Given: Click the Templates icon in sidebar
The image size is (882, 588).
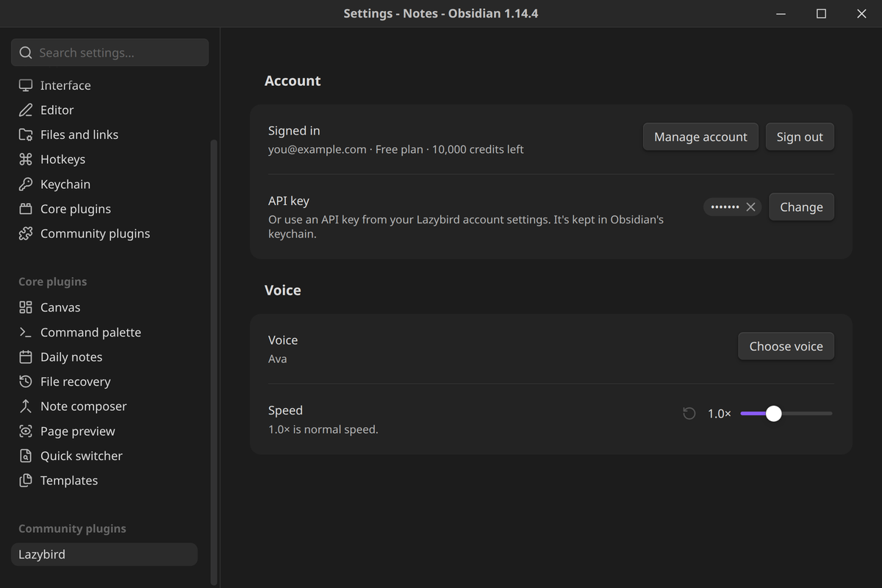Looking at the screenshot, I should pyautogui.click(x=26, y=481).
